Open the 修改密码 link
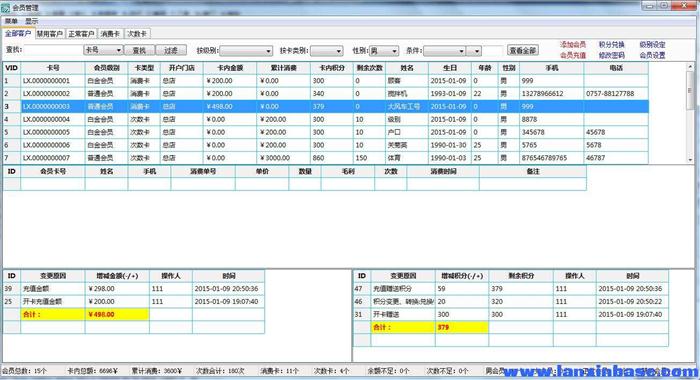This screenshot has height=380, width=700. point(612,55)
